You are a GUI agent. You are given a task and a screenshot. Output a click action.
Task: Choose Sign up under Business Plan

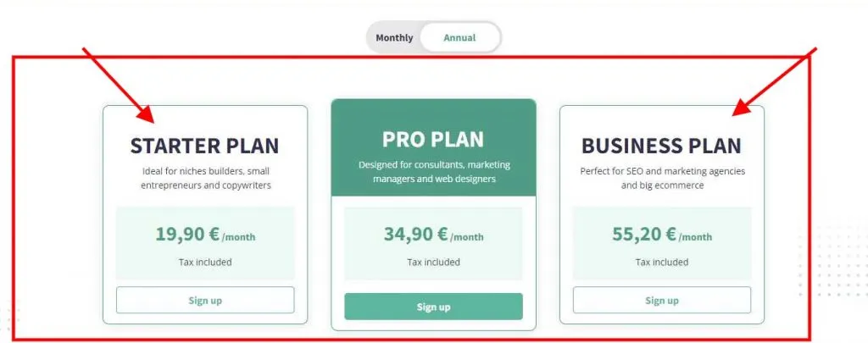click(x=661, y=301)
